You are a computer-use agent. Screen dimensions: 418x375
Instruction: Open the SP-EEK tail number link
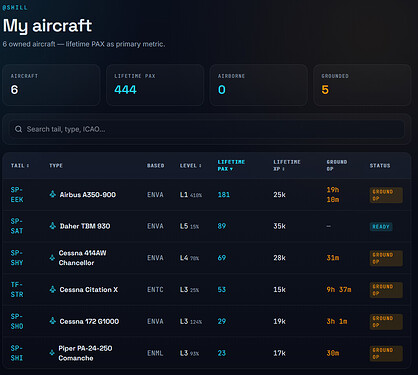pos(17,194)
